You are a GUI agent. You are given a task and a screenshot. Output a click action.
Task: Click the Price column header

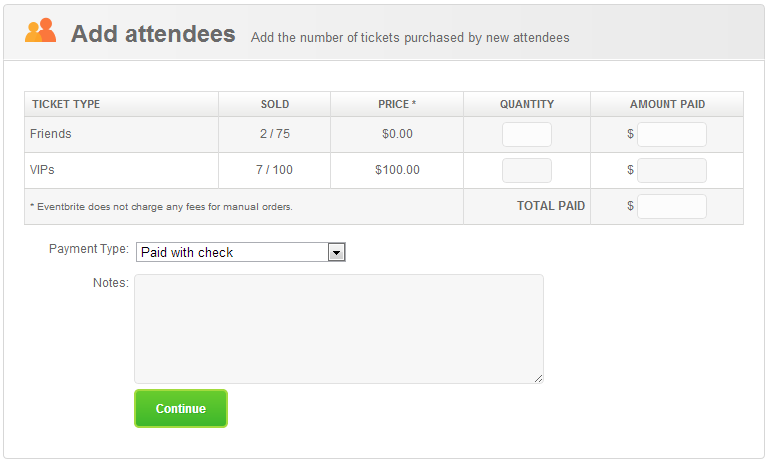[x=397, y=104]
